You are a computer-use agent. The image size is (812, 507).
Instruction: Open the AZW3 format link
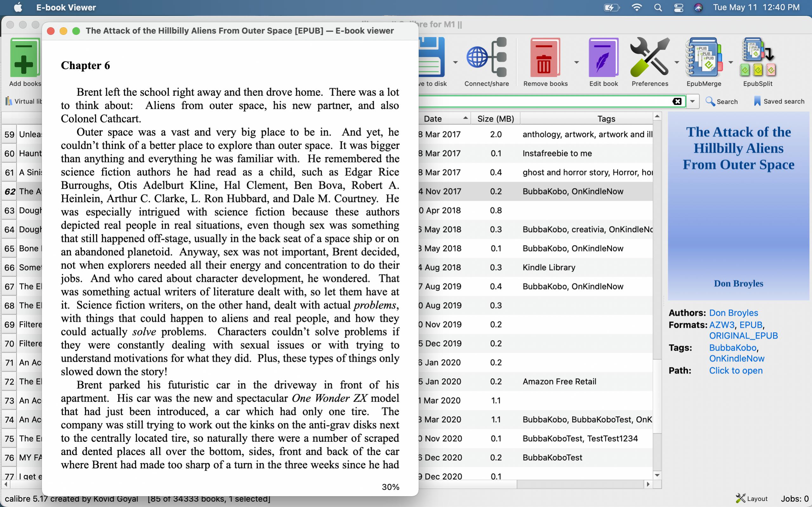[722, 325]
